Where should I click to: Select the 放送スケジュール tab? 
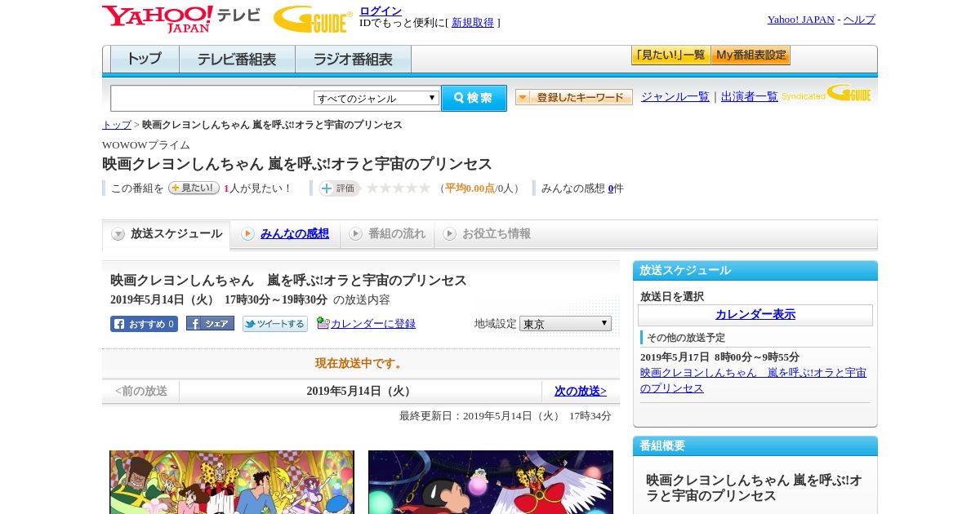click(x=167, y=234)
